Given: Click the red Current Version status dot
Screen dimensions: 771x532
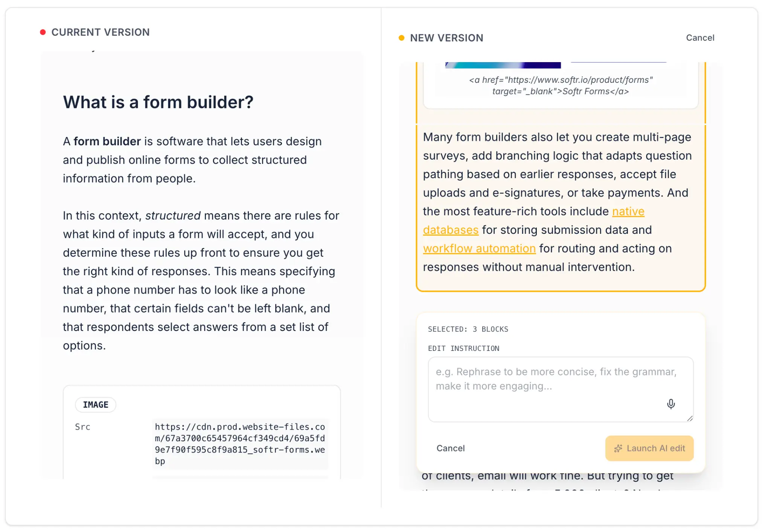Looking at the screenshot, I should 43,32.
